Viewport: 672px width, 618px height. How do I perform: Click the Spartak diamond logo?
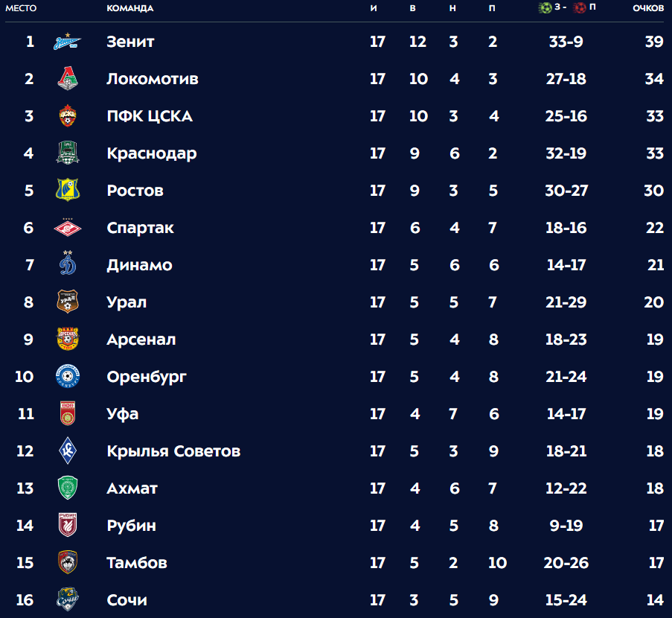(x=67, y=228)
